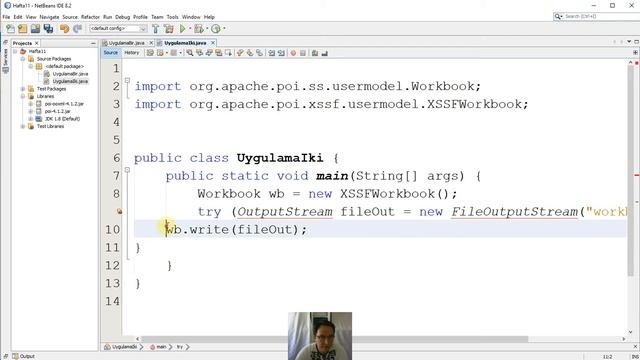
Task: Collapse the main method fold at line 7
Action: tap(127, 170)
